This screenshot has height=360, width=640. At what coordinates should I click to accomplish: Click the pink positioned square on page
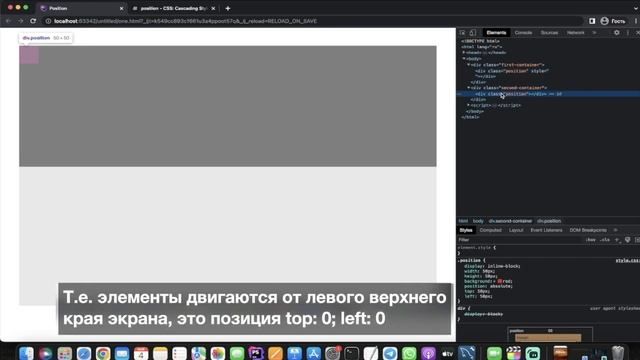pyautogui.click(x=29, y=55)
